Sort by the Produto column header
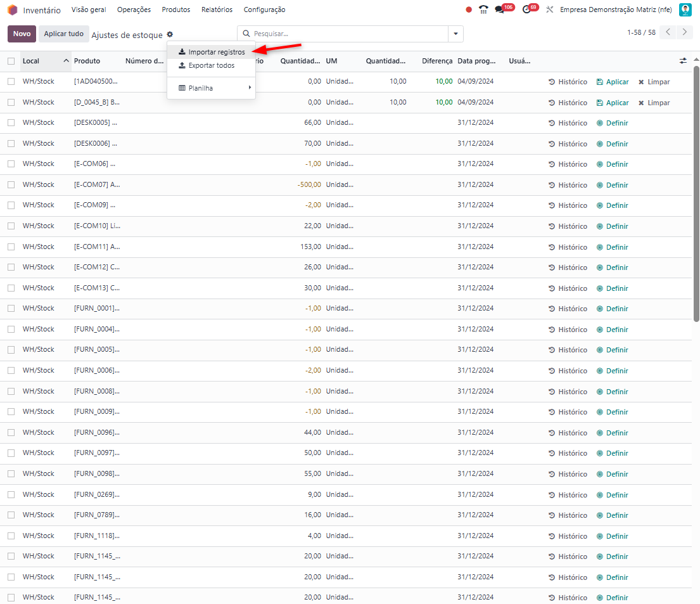 pyautogui.click(x=87, y=61)
